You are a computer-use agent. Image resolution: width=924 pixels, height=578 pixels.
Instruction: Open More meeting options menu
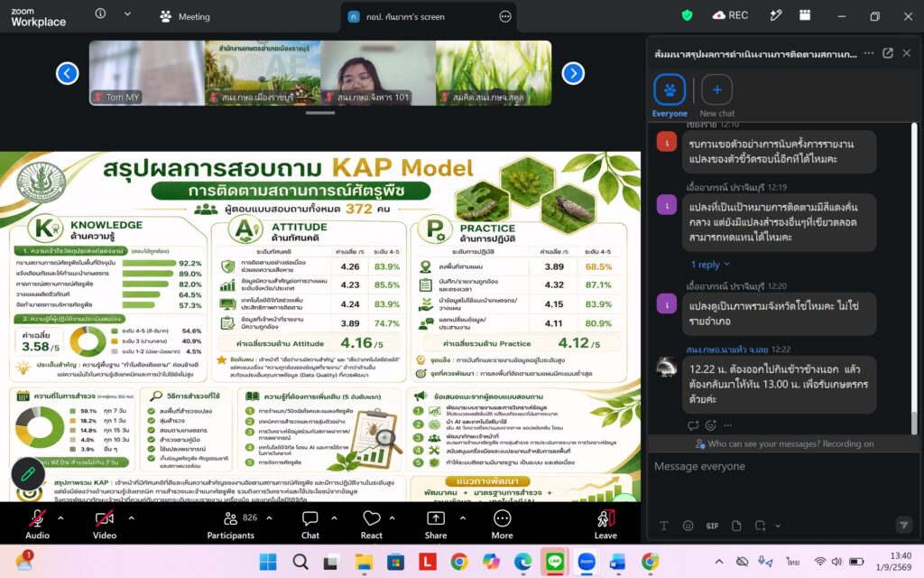[x=502, y=525]
